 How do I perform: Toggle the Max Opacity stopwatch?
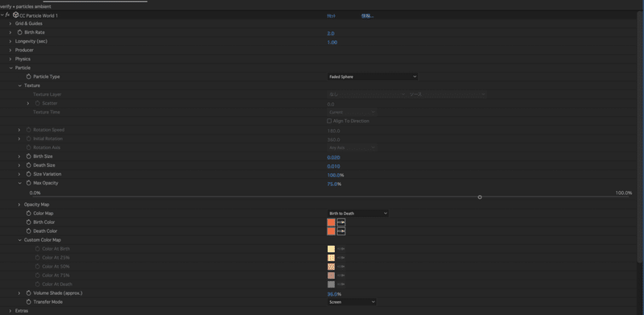(x=29, y=183)
